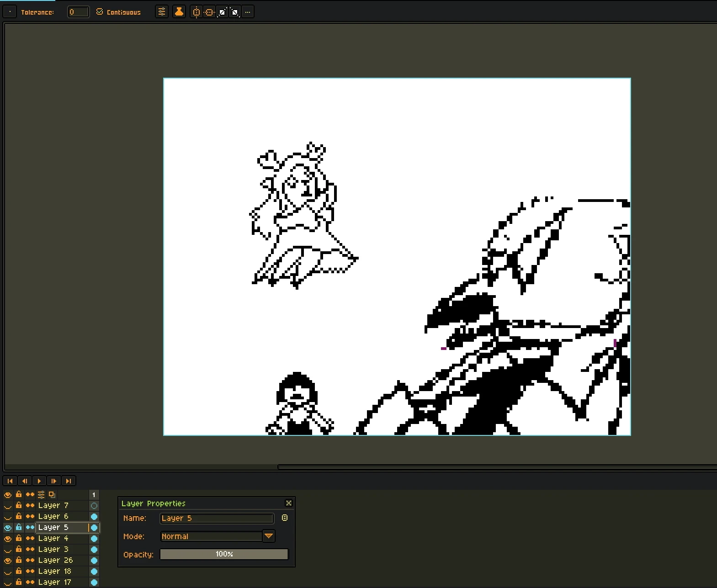Lock Layer 5 with padlock icon
This screenshot has height=588, width=717.
[19, 527]
